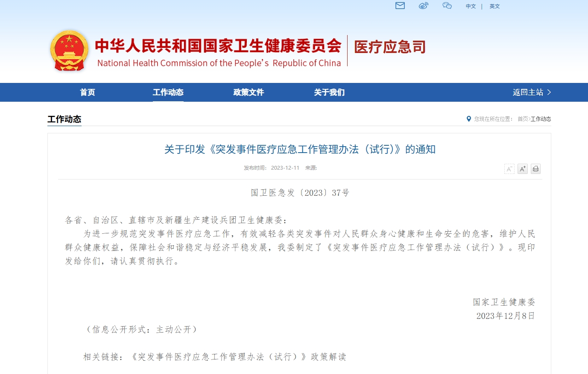Open the WeChat icon
588x374 pixels.
[x=447, y=6]
